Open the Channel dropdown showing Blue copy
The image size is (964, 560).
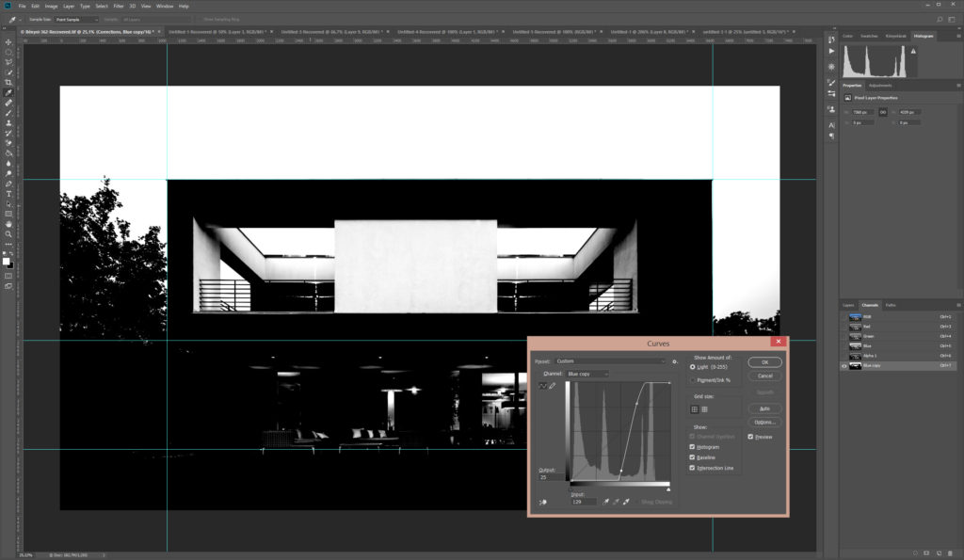coord(587,374)
